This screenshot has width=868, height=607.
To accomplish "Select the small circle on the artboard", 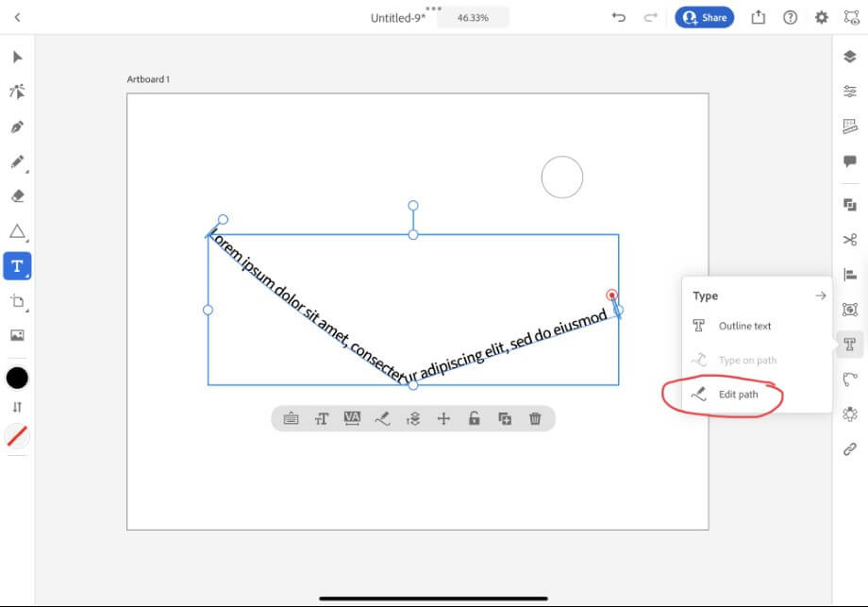I will (x=562, y=177).
